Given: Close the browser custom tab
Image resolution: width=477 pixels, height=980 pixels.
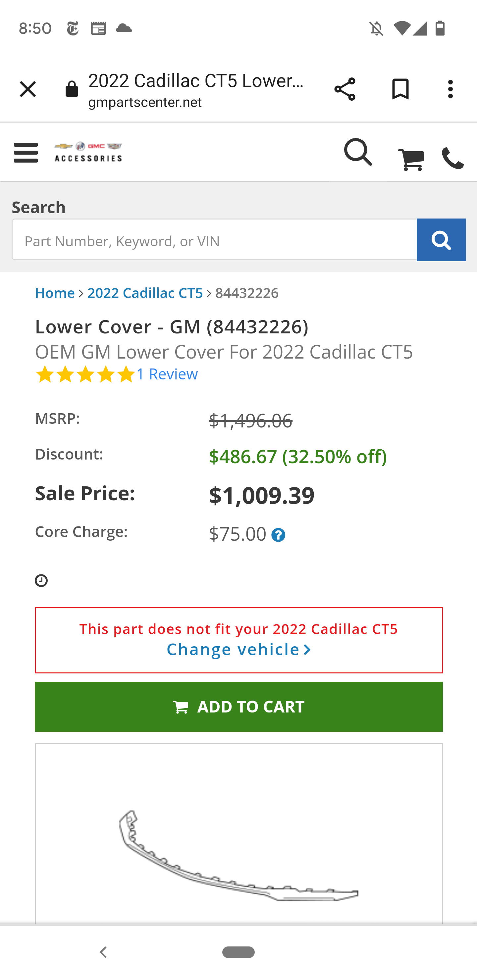Looking at the screenshot, I should 28,89.
